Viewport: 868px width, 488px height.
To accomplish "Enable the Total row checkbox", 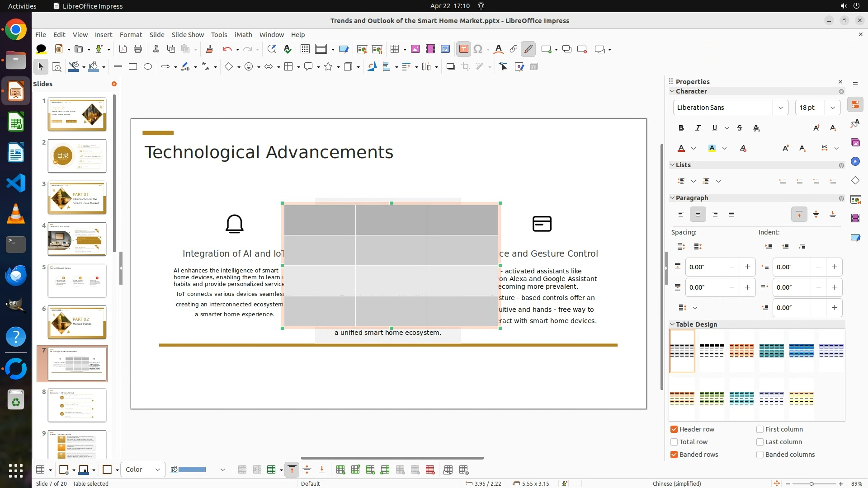I will point(674,442).
